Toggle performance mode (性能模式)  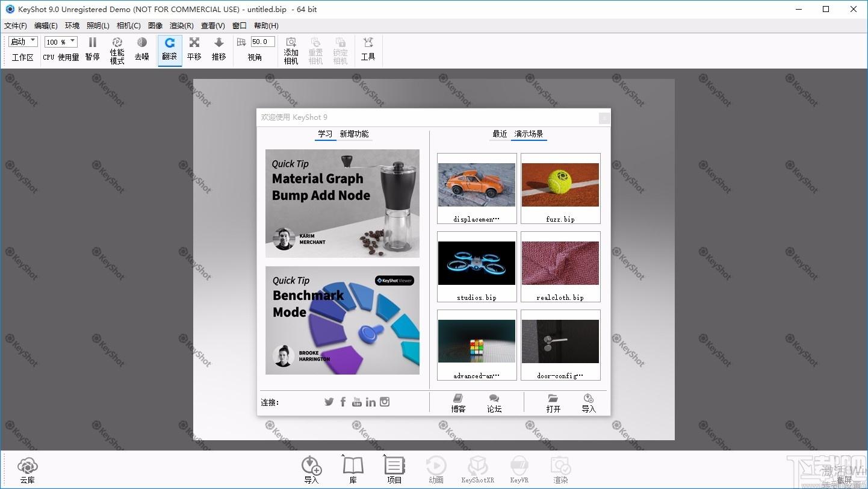[117, 50]
